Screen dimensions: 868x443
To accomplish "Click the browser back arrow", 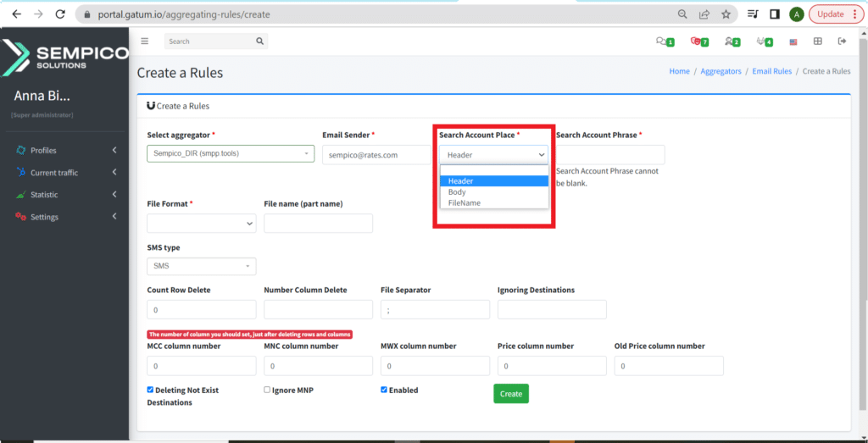I will click(17, 14).
